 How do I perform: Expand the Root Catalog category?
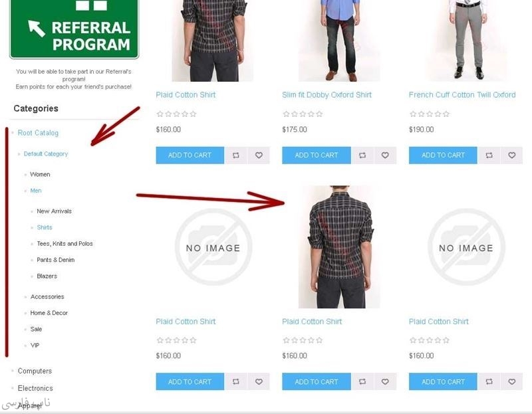(x=38, y=133)
